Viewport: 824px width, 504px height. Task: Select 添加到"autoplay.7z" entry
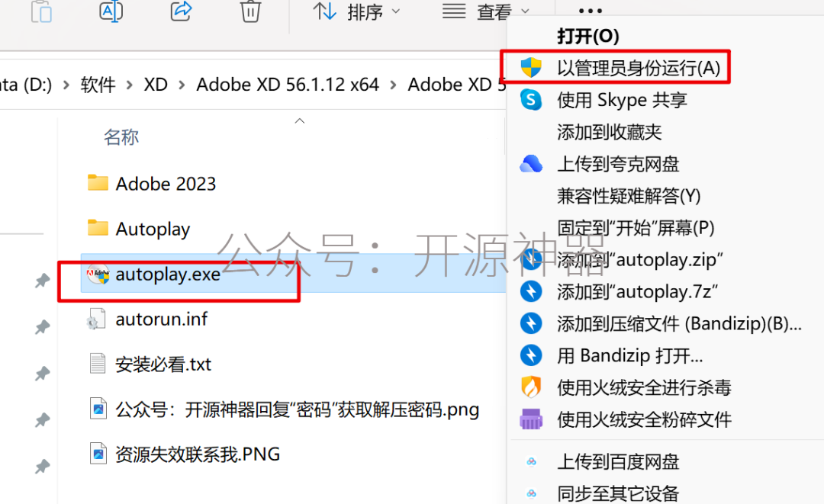point(637,291)
